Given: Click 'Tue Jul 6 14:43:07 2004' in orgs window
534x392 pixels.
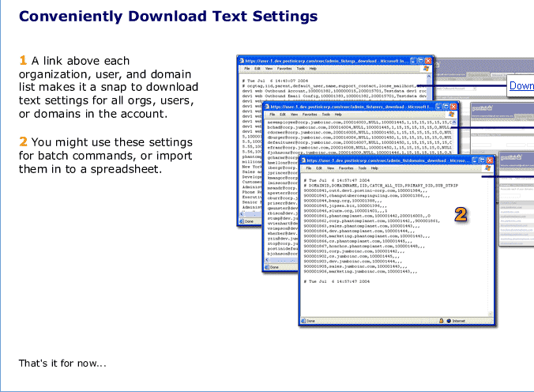Looking at the screenshot, I should 277,81.
